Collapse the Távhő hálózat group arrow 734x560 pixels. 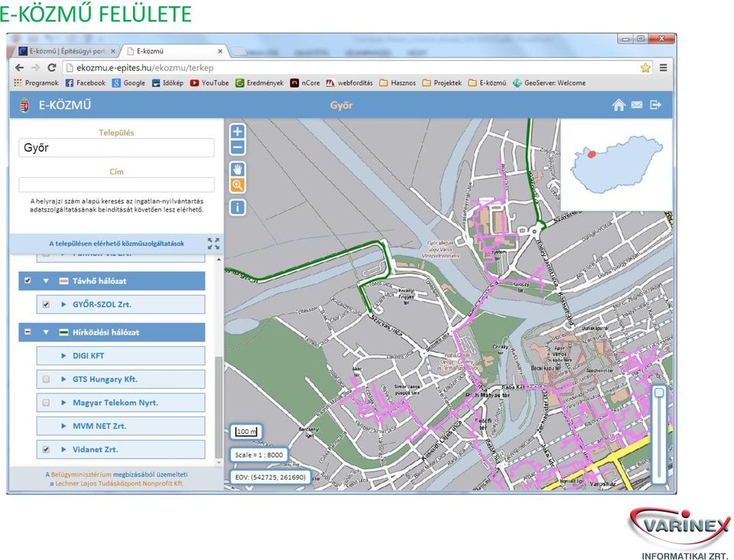coord(46,280)
